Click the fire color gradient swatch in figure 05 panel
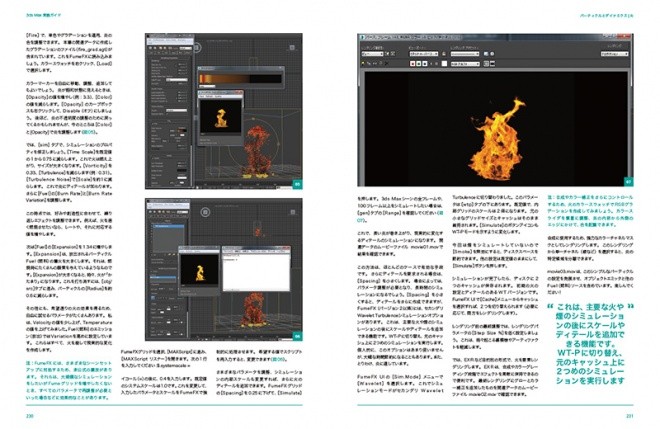 click(x=182, y=131)
